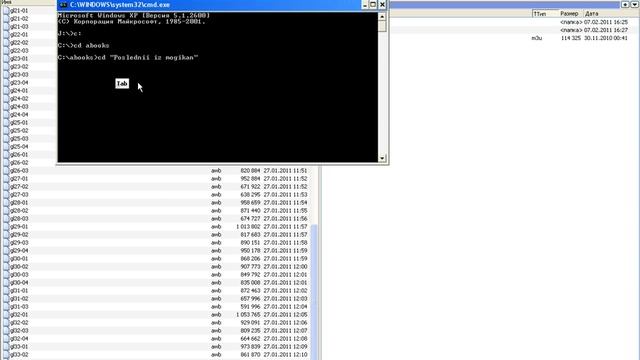Viewport: 640px width, 360px height.
Task: Click the right panel folder dated 07.02.2011 16:25
Action: (593, 22)
